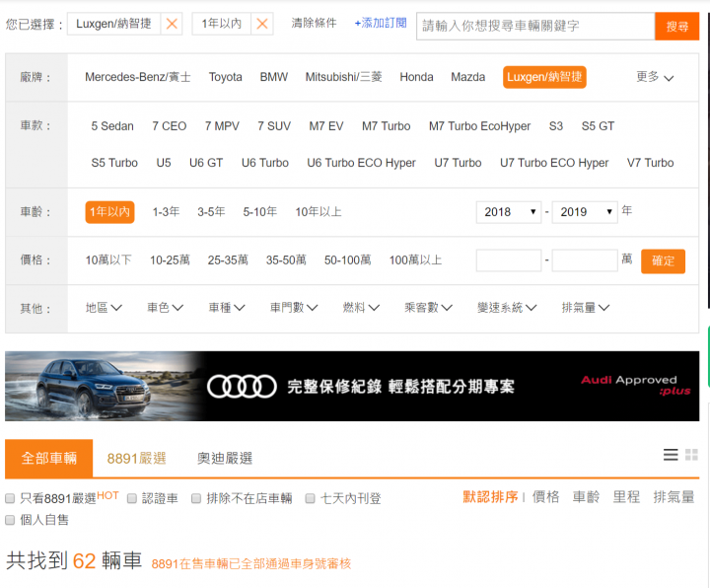Select the 7 MPV model
The height and width of the screenshot is (588, 710).
[x=222, y=126]
